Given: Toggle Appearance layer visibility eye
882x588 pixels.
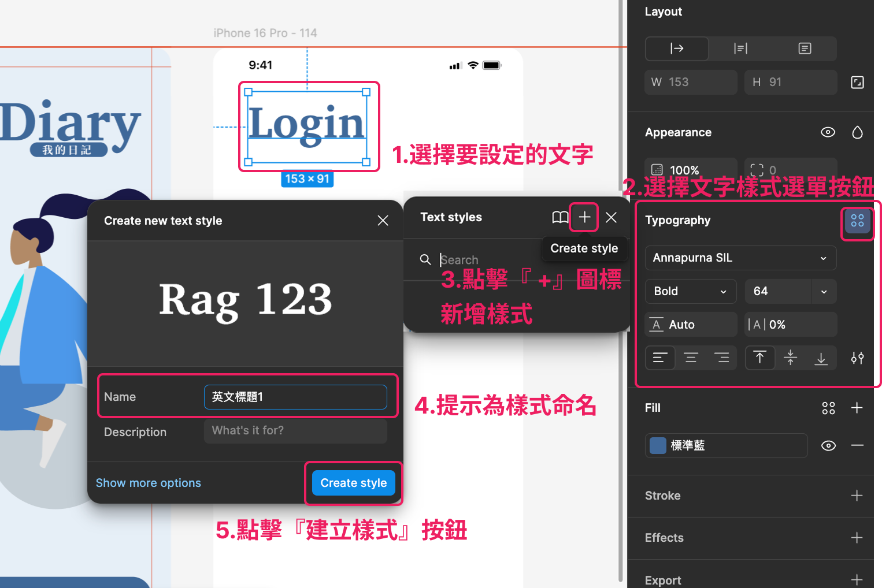Looking at the screenshot, I should tap(828, 132).
